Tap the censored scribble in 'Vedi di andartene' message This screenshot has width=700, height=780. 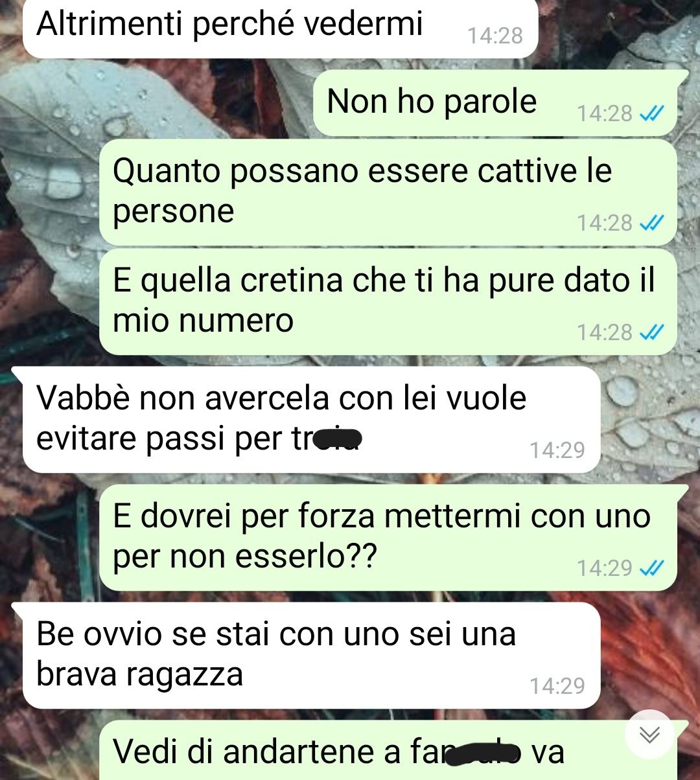click(x=485, y=753)
